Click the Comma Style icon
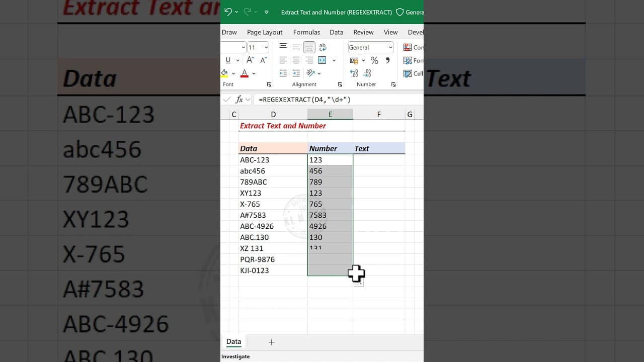This screenshot has height=362, width=644. point(387,60)
